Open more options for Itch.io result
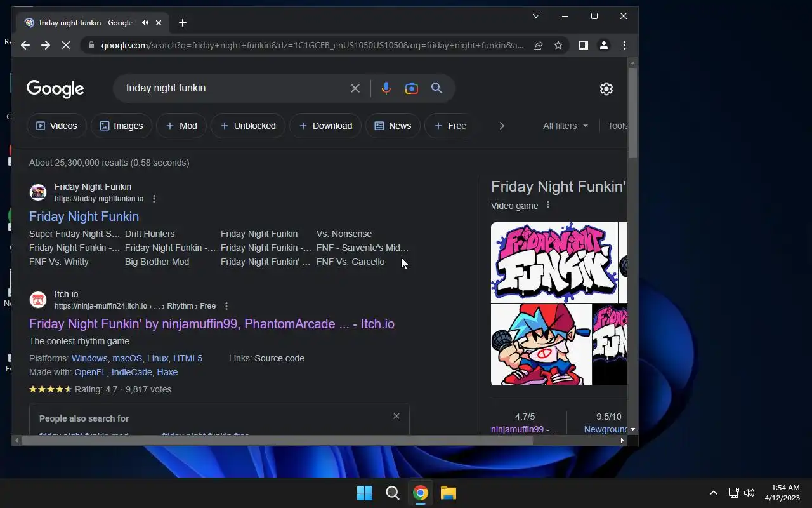812x508 pixels. click(x=226, y=306)
